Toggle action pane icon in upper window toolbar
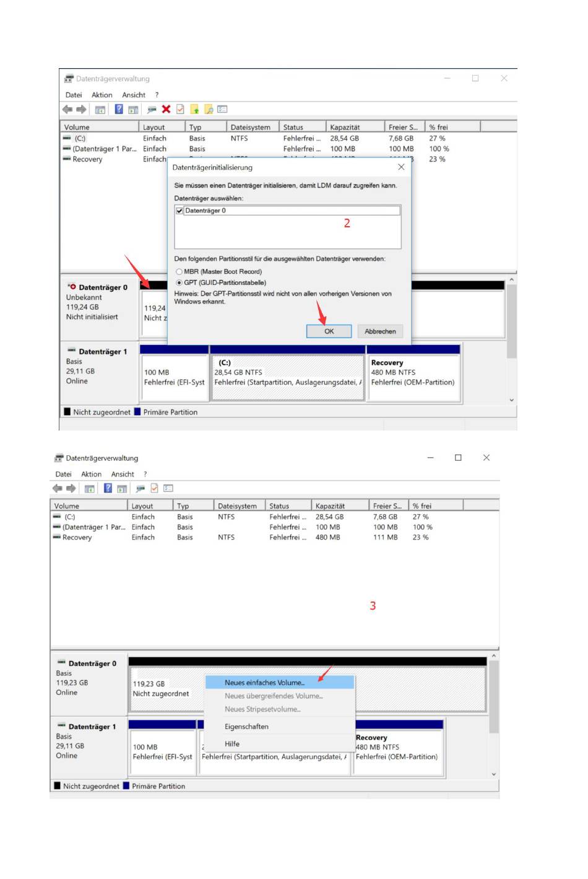588x879 pixels. pos(133,110)
